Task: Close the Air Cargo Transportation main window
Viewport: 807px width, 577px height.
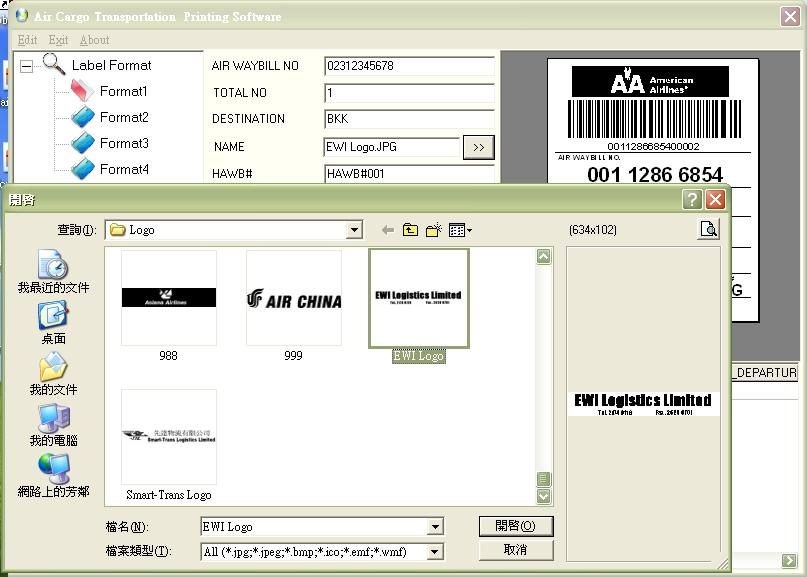Action: click(x=790, y=16)
